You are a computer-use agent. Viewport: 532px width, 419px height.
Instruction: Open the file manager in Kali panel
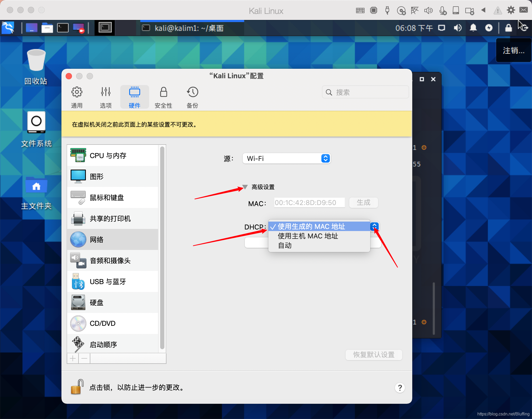click(x=47, y=28)
